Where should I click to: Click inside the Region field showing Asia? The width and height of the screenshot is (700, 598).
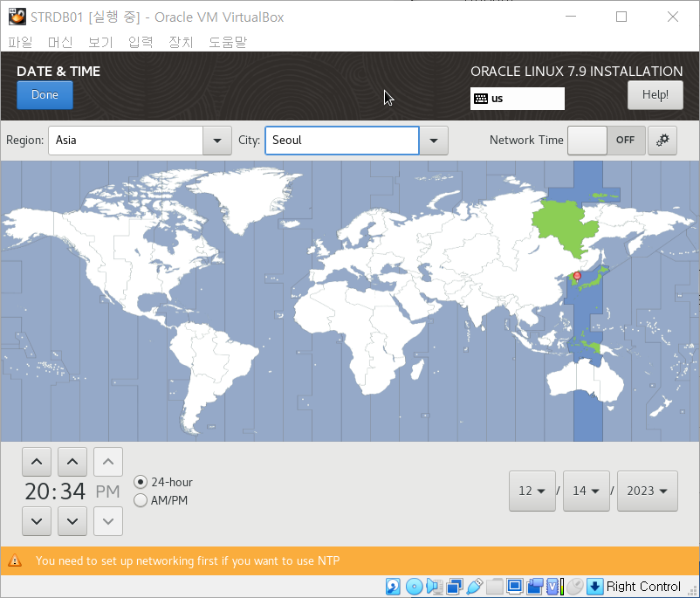point(126,141)
